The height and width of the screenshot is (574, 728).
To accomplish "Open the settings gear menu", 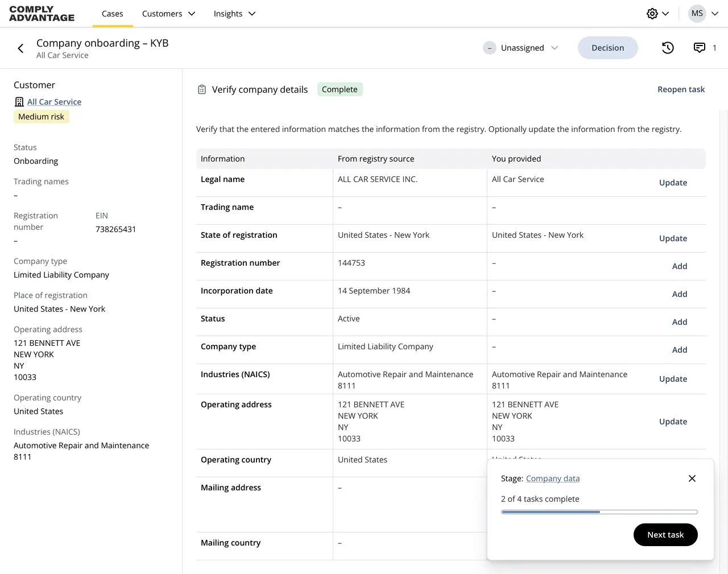I will (652, 13).
